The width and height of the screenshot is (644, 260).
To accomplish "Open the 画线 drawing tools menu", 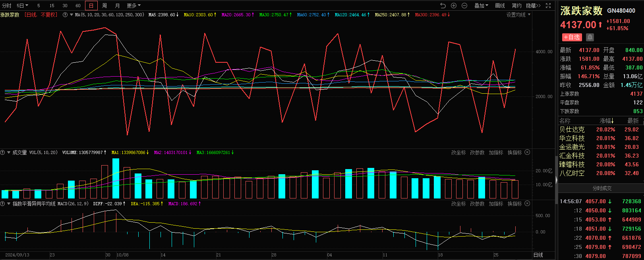I will point(500,6).
